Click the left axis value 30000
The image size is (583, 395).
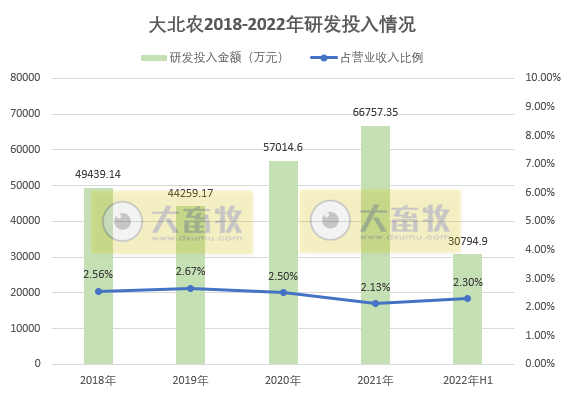pos(25,257)
